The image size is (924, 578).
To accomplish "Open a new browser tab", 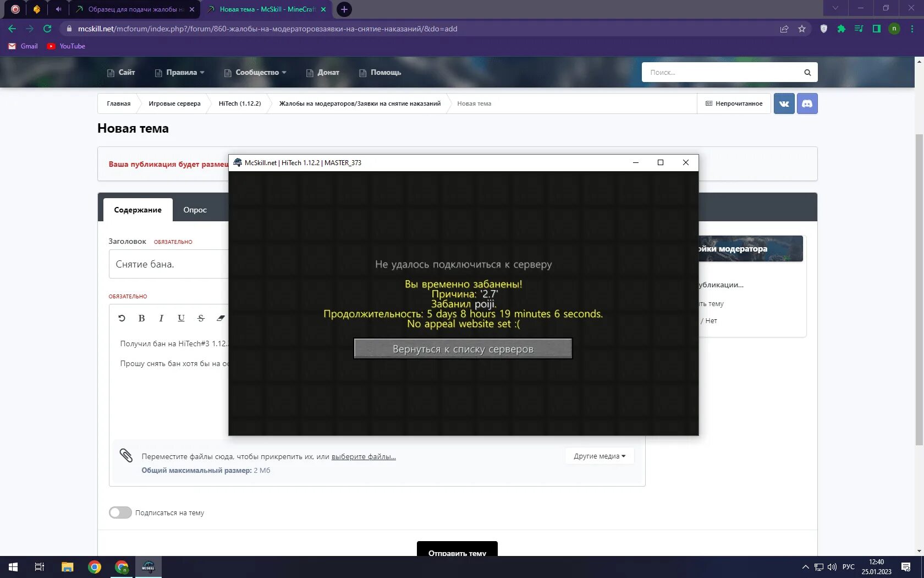I will tap(344, 9).
